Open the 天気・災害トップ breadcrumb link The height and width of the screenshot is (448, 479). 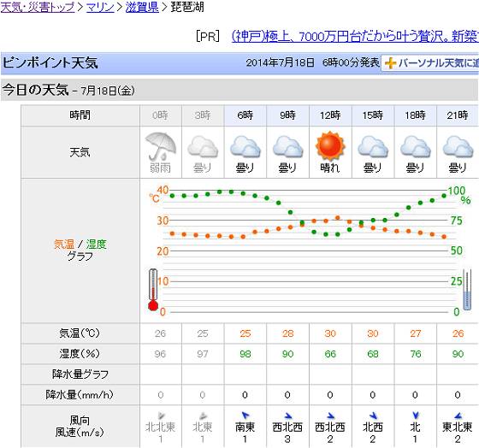tap(38, 7)
